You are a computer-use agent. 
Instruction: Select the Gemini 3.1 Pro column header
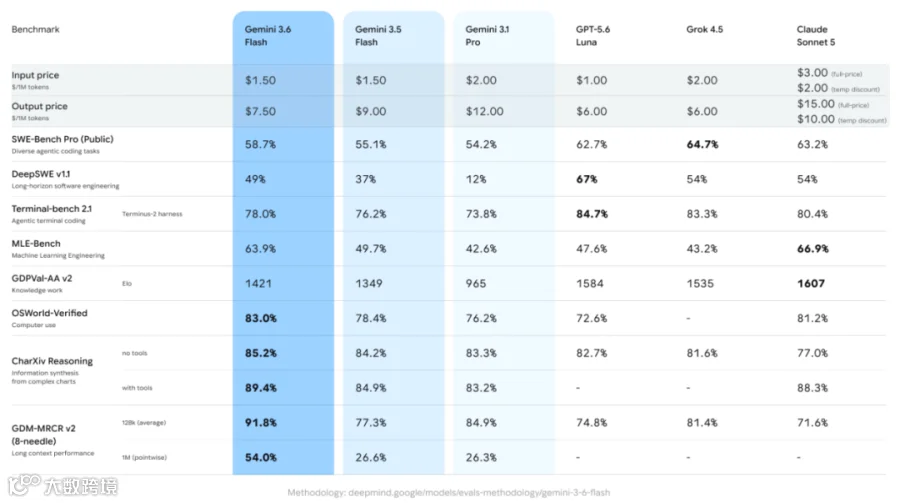(487, 36)
